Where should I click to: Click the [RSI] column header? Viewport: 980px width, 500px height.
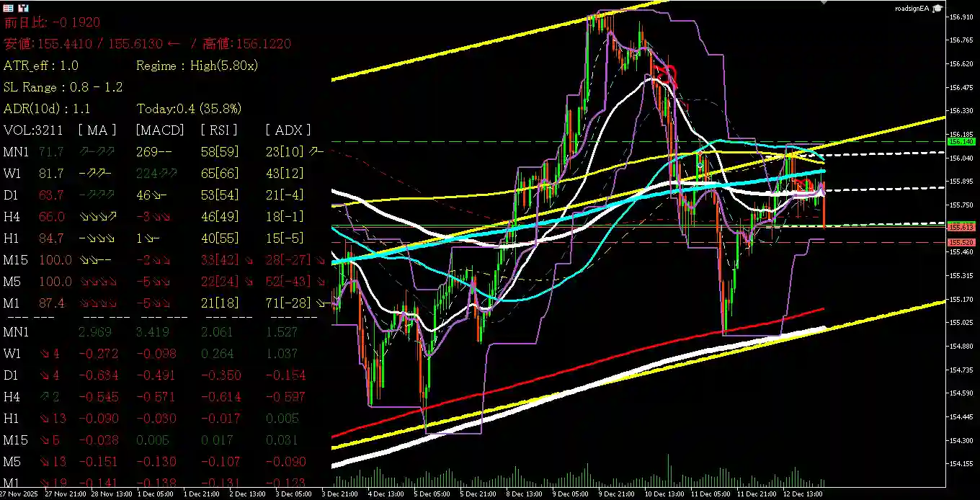221,130
